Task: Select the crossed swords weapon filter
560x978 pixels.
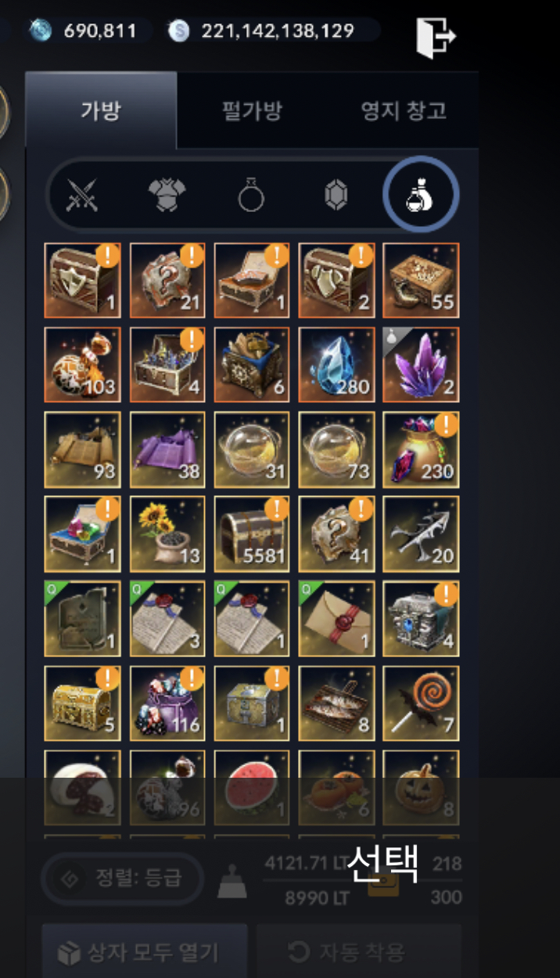Action: pos(81,195)
